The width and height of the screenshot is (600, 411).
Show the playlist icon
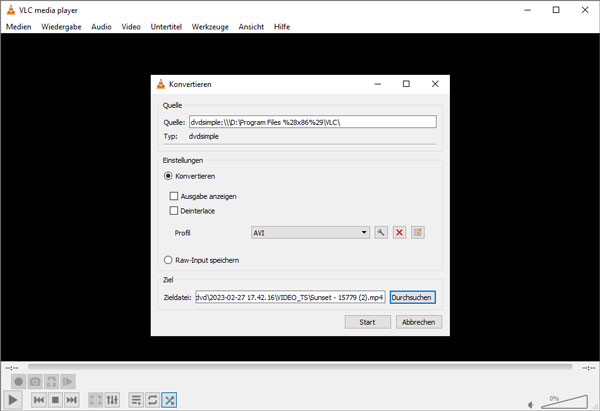click(x=136, y=400)
